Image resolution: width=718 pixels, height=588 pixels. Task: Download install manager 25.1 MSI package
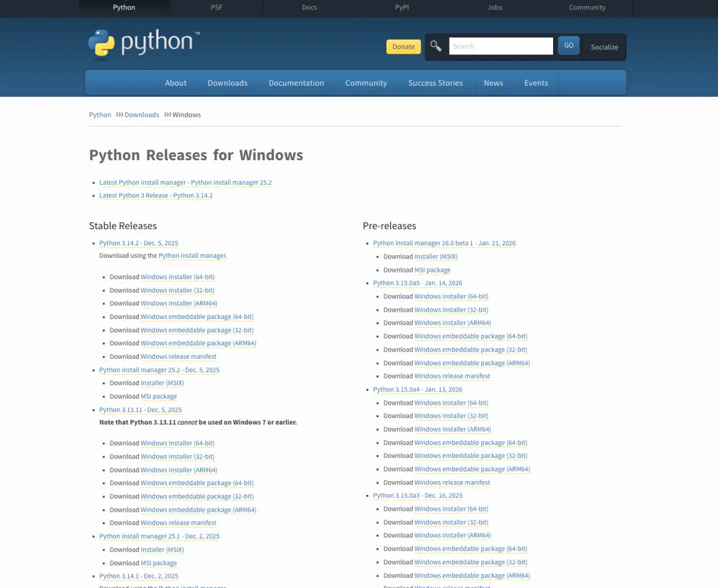(159, 563)
